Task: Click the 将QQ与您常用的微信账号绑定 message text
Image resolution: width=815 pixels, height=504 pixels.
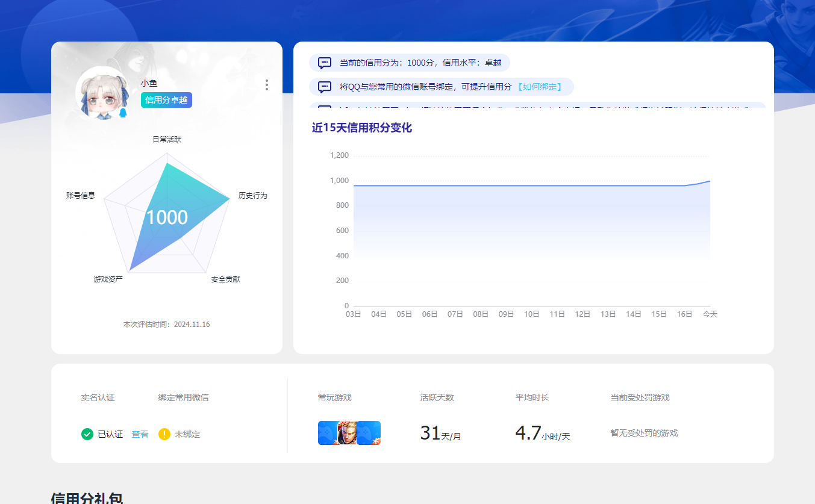Action: click(425, 87)
